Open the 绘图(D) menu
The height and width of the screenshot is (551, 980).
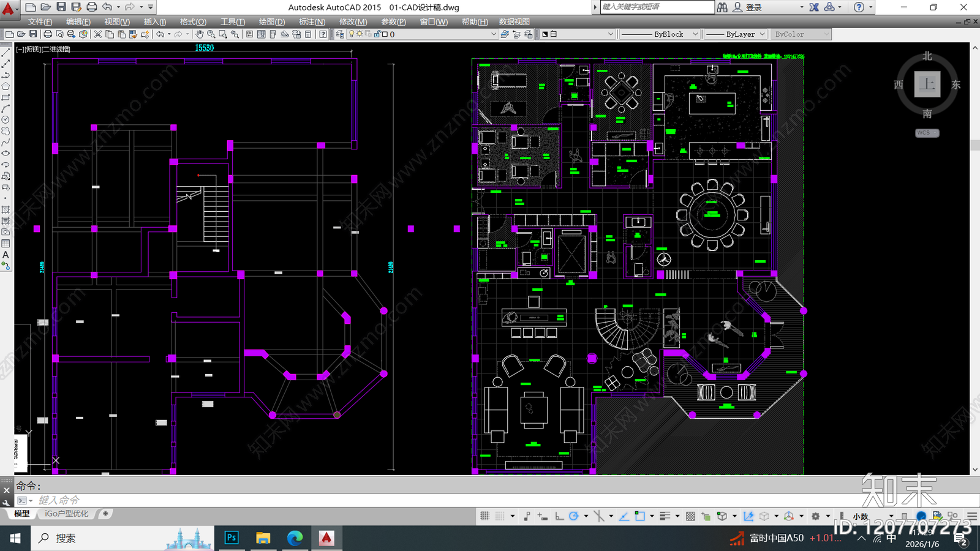tap(272, 21)
